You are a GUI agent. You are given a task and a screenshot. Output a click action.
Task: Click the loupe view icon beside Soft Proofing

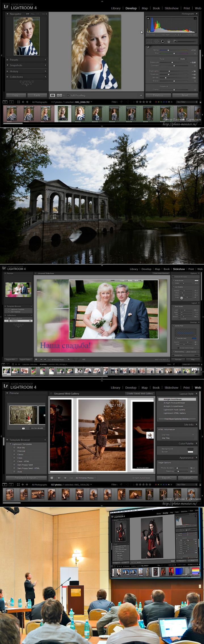(x=52, y=95)
